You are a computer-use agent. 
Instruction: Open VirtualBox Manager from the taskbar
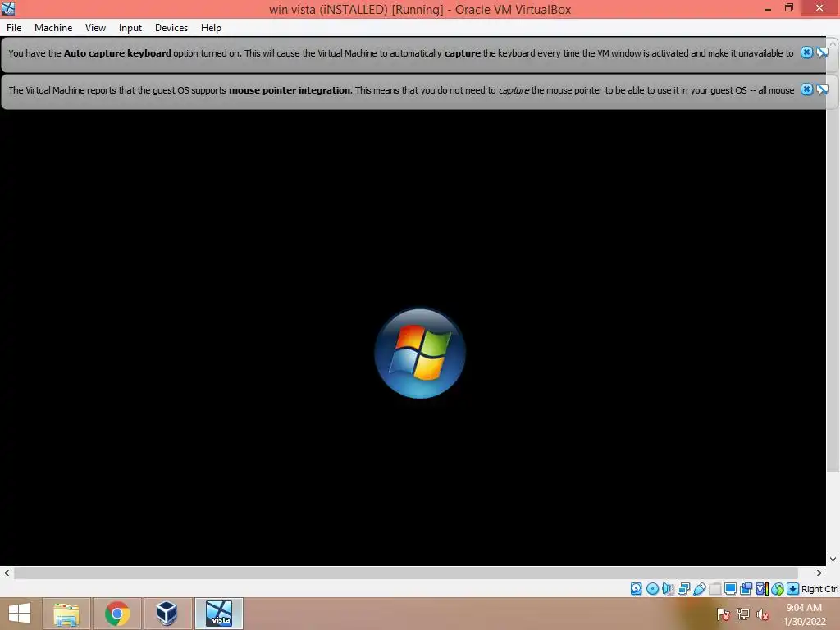[167, 614]
